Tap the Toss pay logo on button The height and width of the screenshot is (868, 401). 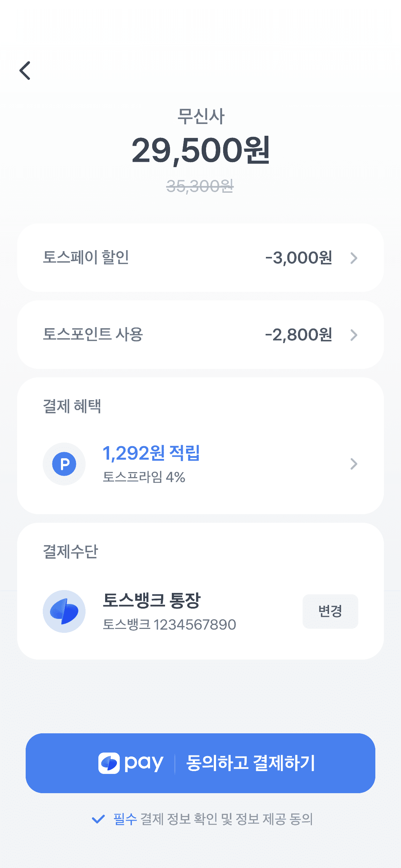[130, 763]
